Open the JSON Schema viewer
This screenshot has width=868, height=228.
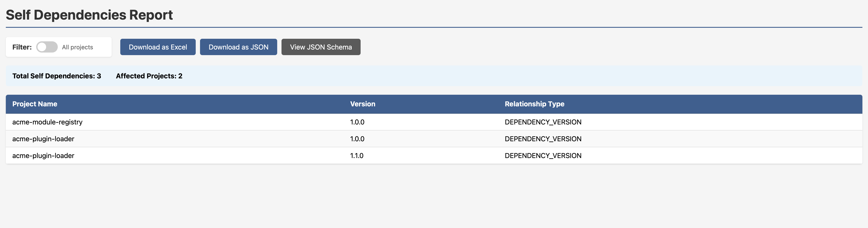click(x=321, y=47)
